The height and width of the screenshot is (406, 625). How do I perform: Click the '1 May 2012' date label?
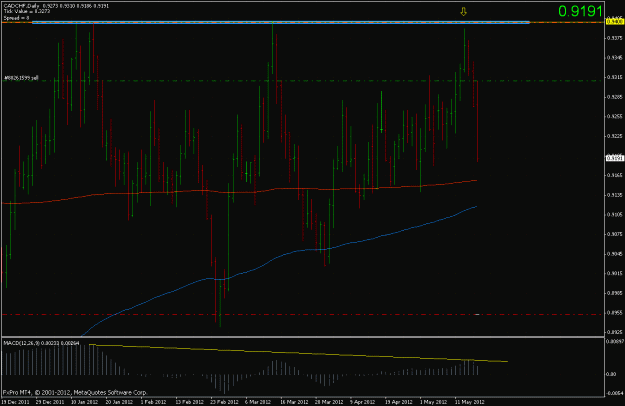click(432, 402)
